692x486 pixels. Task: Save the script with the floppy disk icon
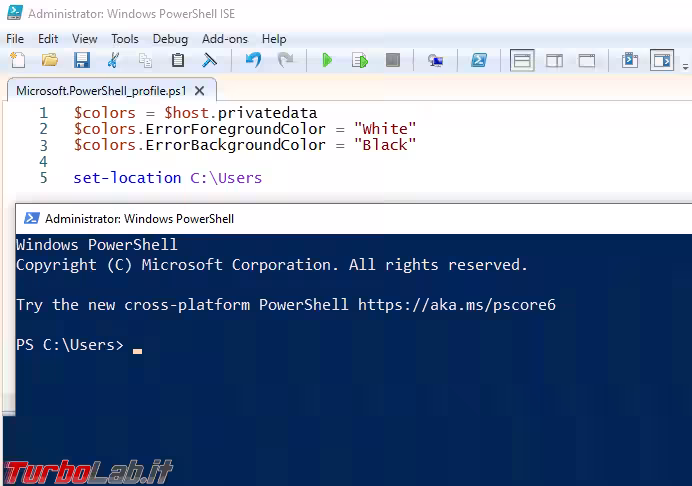(82, 60)
